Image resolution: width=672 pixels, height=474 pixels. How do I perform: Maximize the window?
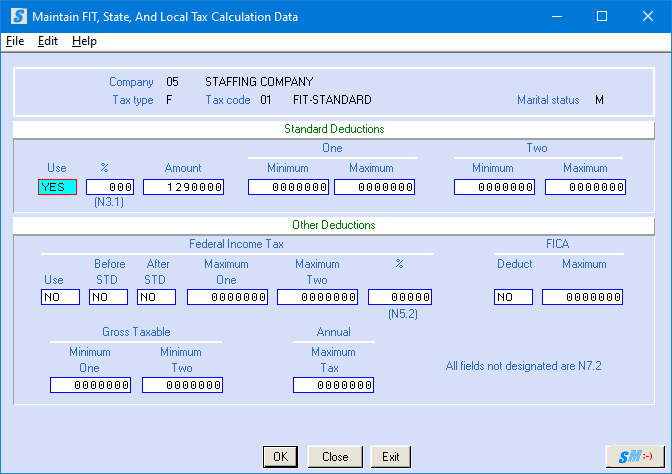601,17
